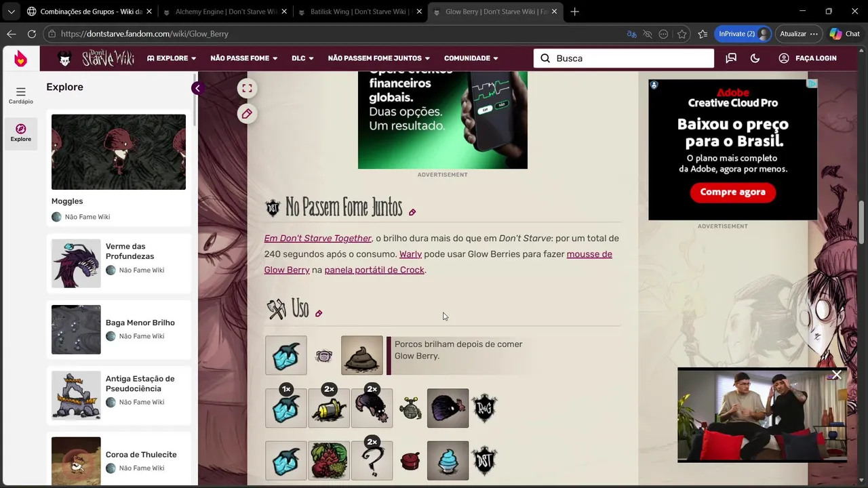Click the 2x question mark filler icon
Viewport: 868px width, 488px height.
pos(372,460)
